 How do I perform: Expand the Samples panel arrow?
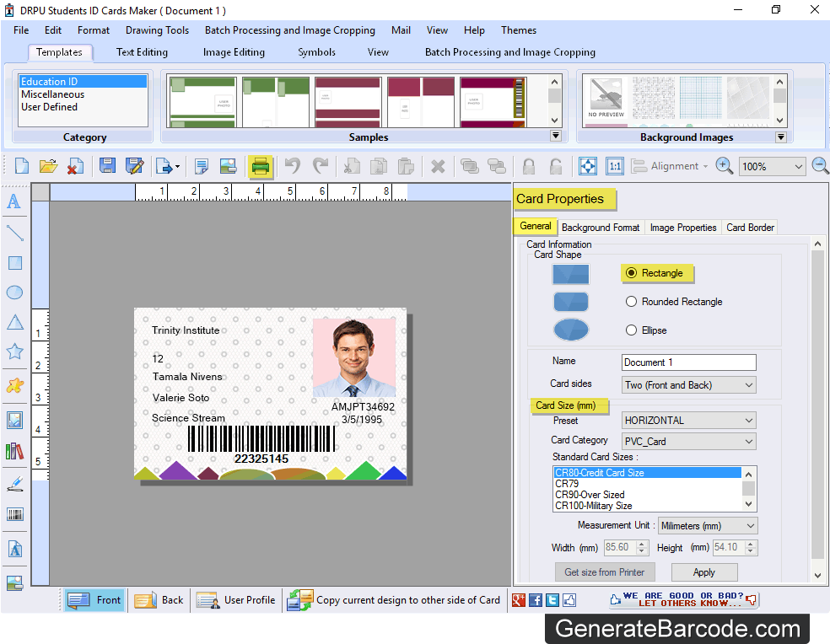[x=556, y=136]
